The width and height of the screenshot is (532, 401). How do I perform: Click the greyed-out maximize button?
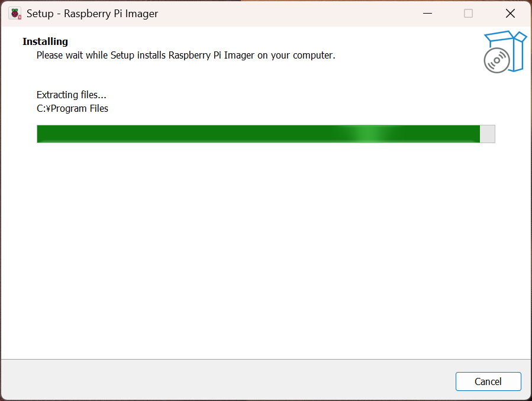[468, 13]
